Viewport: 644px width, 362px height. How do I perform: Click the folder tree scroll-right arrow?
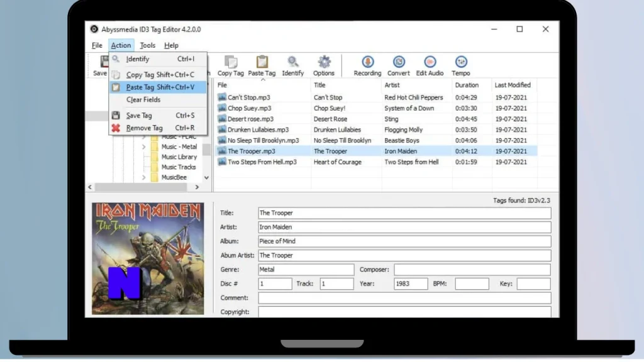(x=197, y=187)
